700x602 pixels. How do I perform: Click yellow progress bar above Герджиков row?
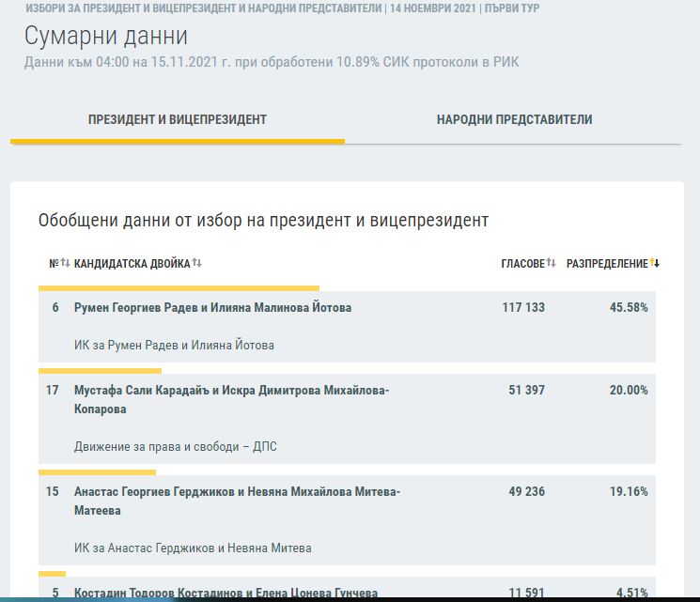[97, 472]
